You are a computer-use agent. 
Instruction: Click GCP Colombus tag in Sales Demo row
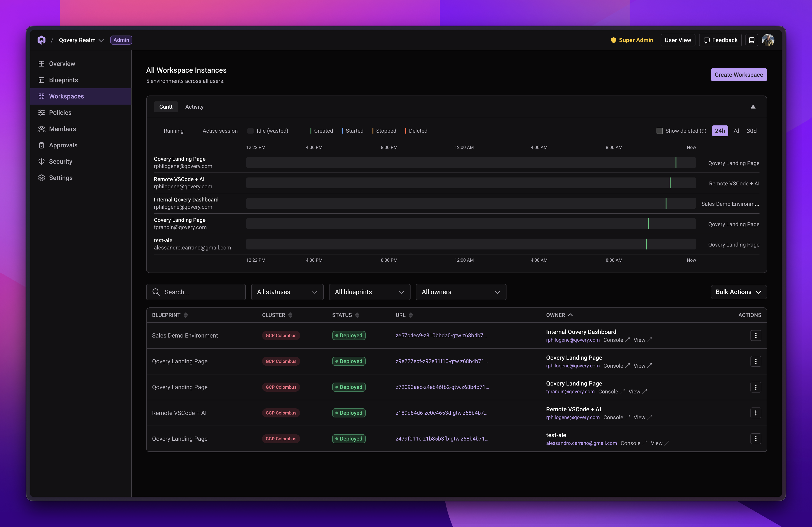(281, 335)
